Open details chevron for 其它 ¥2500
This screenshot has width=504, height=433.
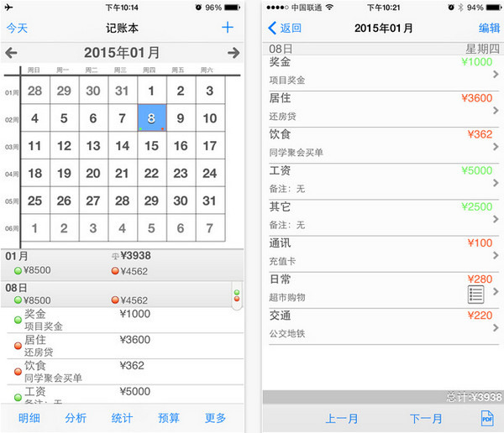point(496,219)
